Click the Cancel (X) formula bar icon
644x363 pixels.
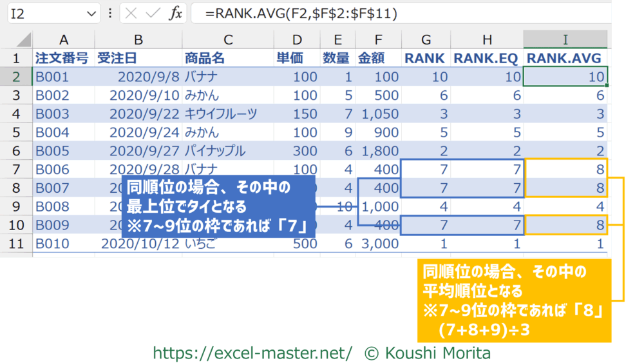[x=131, y=14]
